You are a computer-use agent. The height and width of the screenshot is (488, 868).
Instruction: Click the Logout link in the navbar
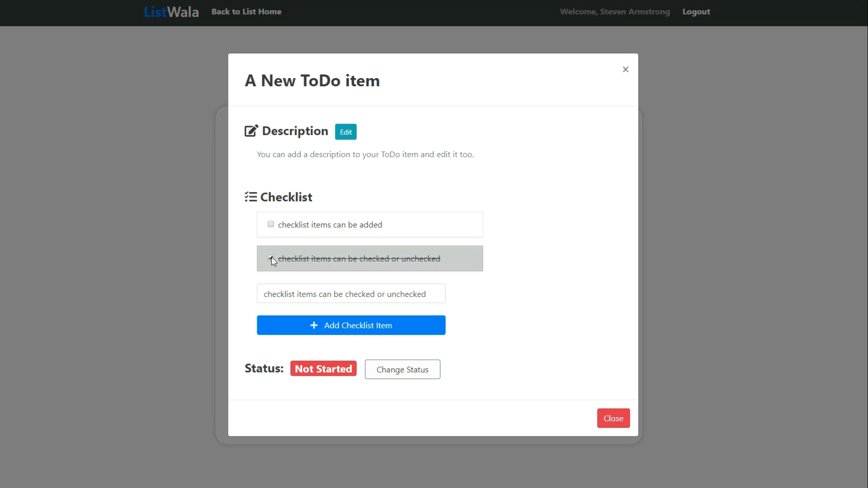coord(696,12)
